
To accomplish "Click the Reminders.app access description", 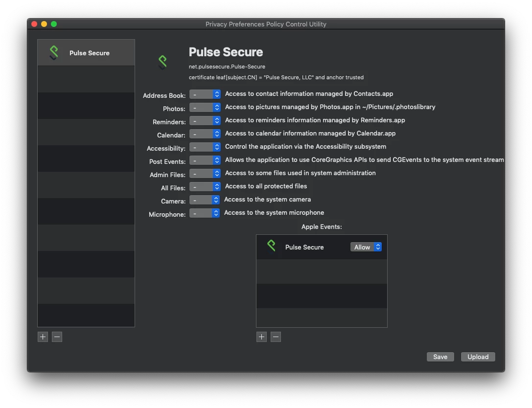I will coord(315,120).
